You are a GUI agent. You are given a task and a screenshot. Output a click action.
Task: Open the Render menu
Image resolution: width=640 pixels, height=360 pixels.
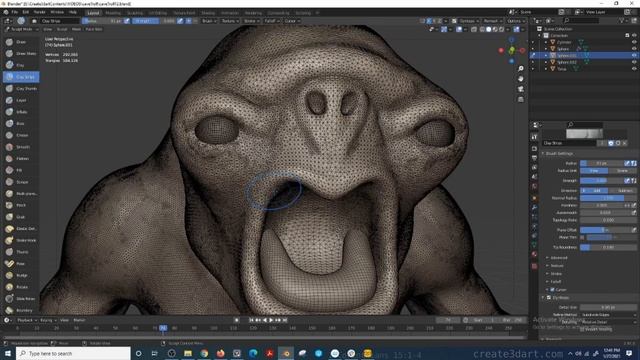[40, 12]
